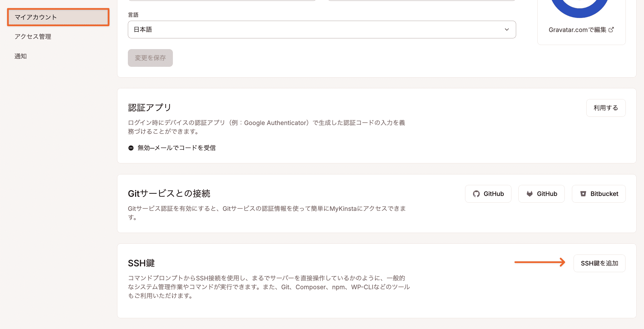Click the 無効 status minus icon
This screenshot has width=644, height=329.
tap(131, 148)
